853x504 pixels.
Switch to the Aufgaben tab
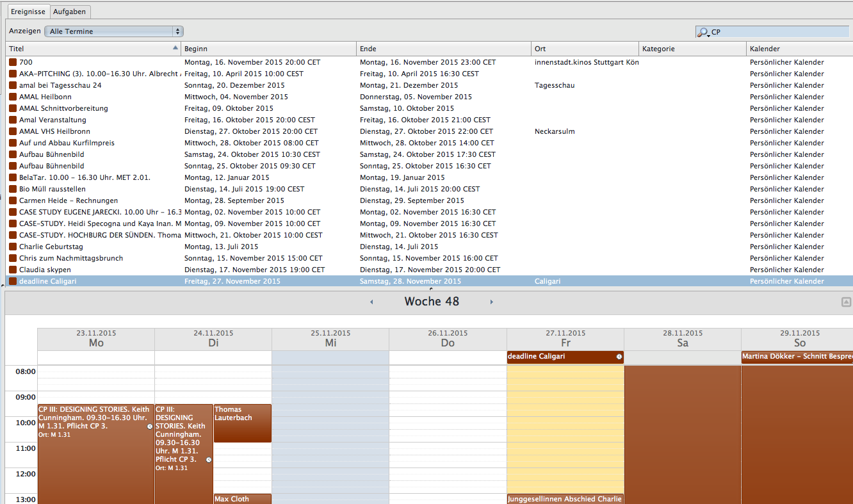pos(70,12)
